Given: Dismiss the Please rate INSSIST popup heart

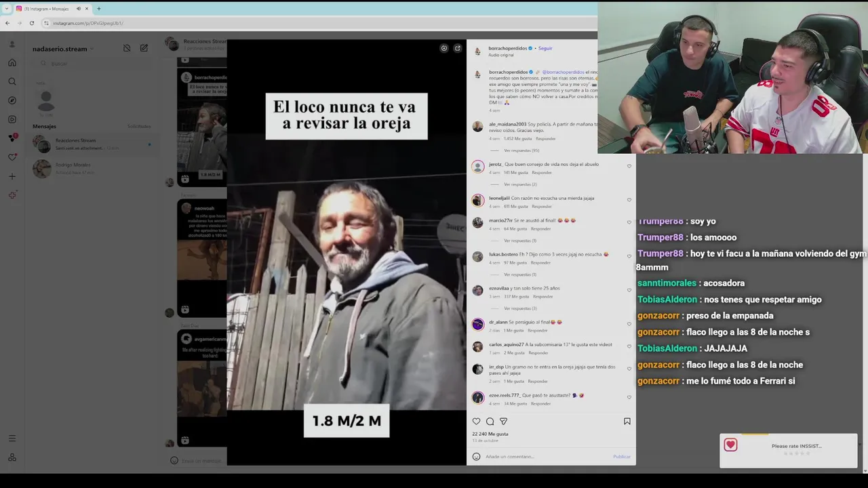Looking at the screenshot, I should pyautogui.click(x=730, y=445).
